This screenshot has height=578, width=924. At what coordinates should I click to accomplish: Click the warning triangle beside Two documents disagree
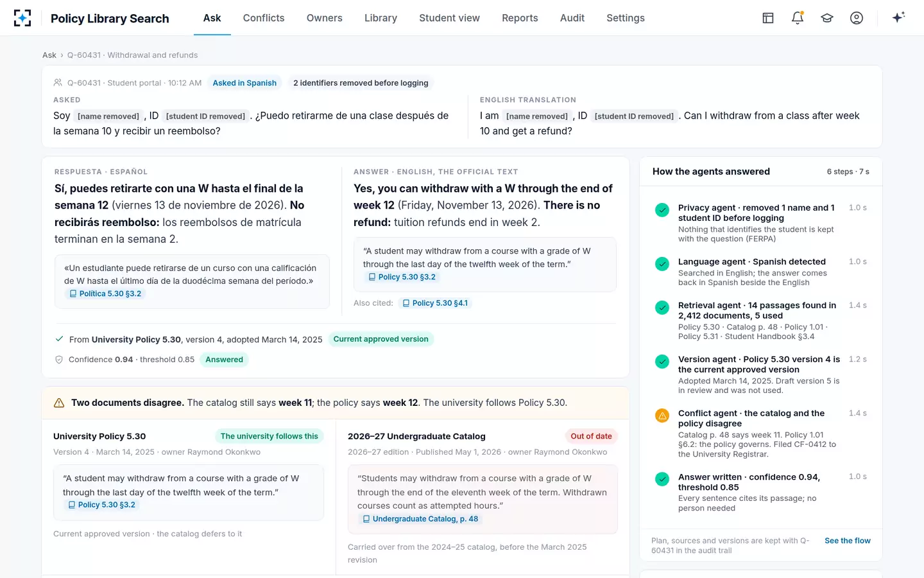pyautogui.click(x=59, y=403)
